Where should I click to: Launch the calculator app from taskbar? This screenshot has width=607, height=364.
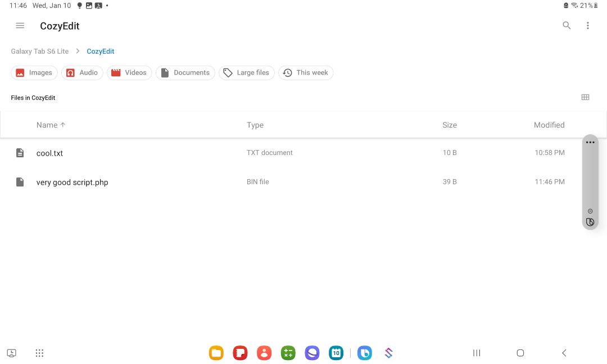pos(288,353)
